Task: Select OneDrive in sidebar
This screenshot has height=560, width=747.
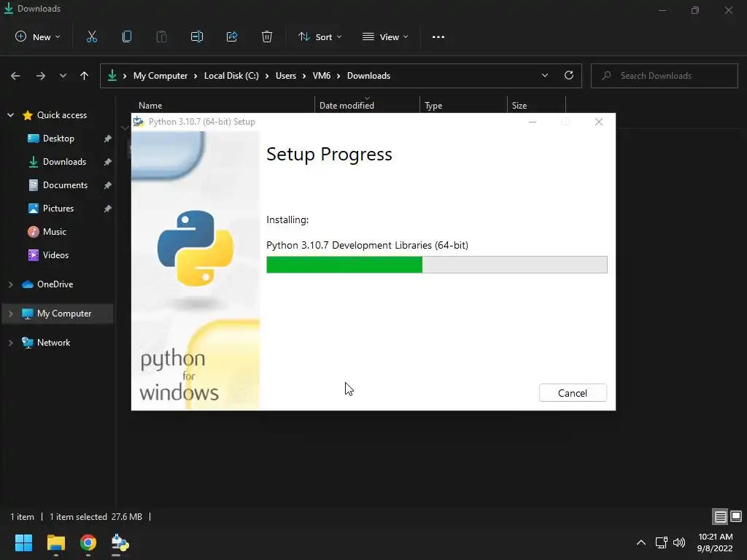Action: 55,284
